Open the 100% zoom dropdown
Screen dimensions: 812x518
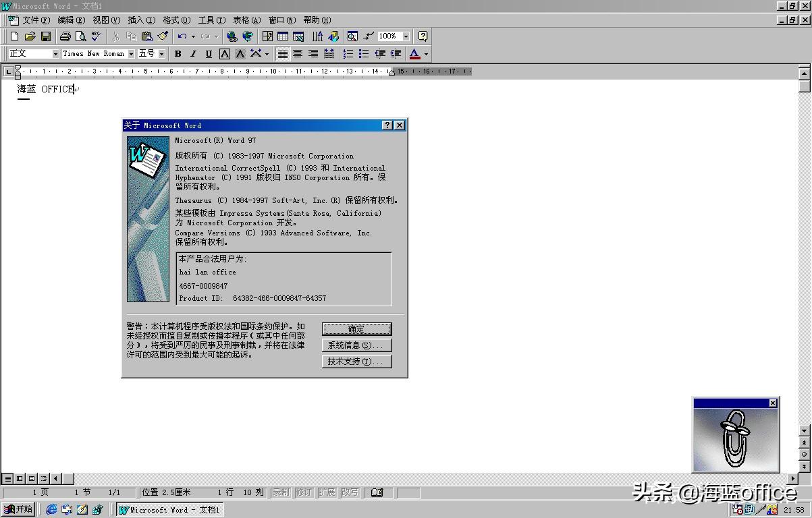406,36
